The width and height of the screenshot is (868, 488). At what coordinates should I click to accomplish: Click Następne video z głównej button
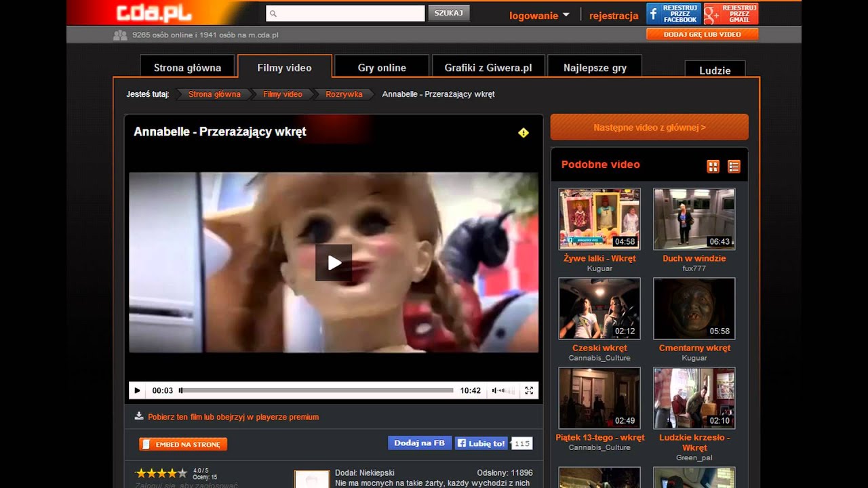650,127
